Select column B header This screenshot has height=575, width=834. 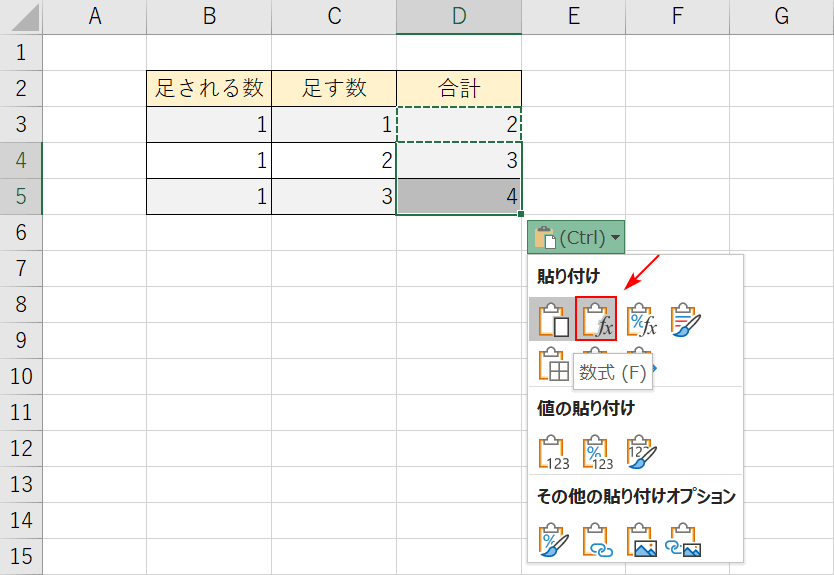coord(209,17)
